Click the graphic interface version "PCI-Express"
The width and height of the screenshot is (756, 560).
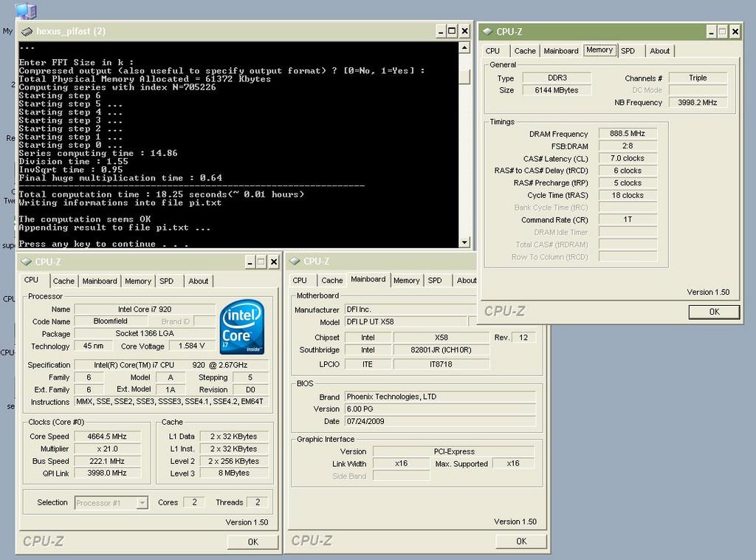tap(454, 451)
